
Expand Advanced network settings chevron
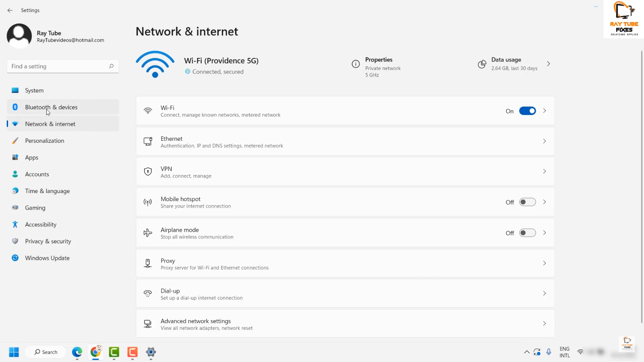click(544, 324)
